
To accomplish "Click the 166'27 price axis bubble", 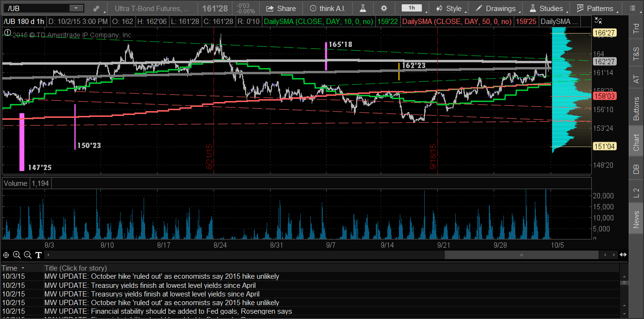I will pyautogui.click(x=604, y=33).
